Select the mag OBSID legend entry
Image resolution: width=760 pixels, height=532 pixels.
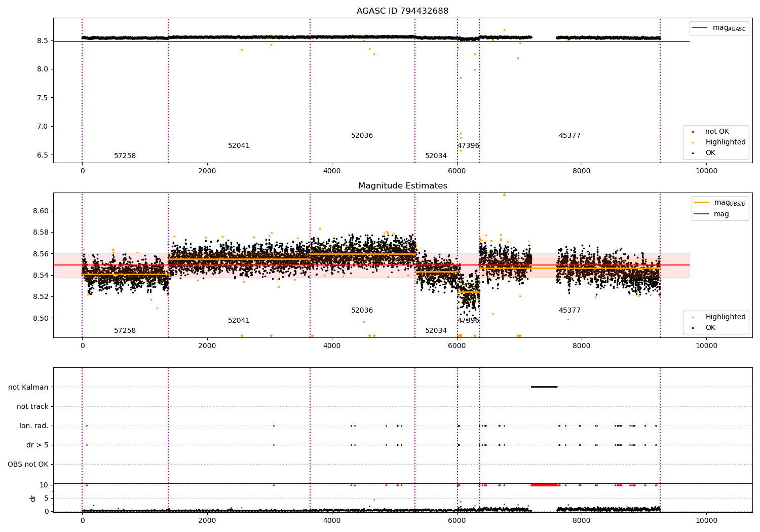pos(719,203)
